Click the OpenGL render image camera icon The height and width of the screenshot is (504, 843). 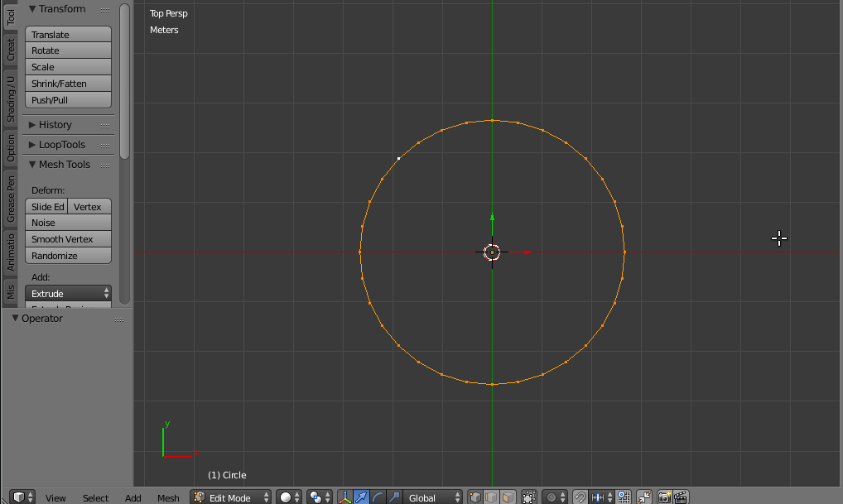664,497
